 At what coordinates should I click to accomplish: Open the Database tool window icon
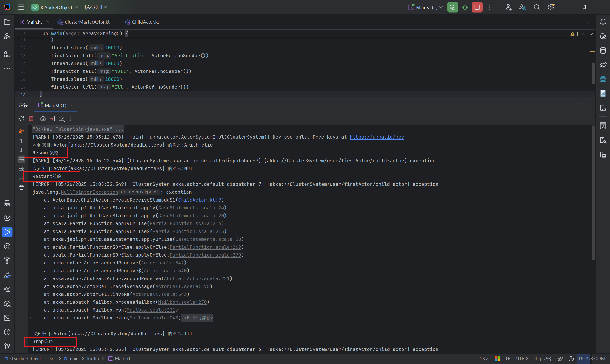pos(603,51)
